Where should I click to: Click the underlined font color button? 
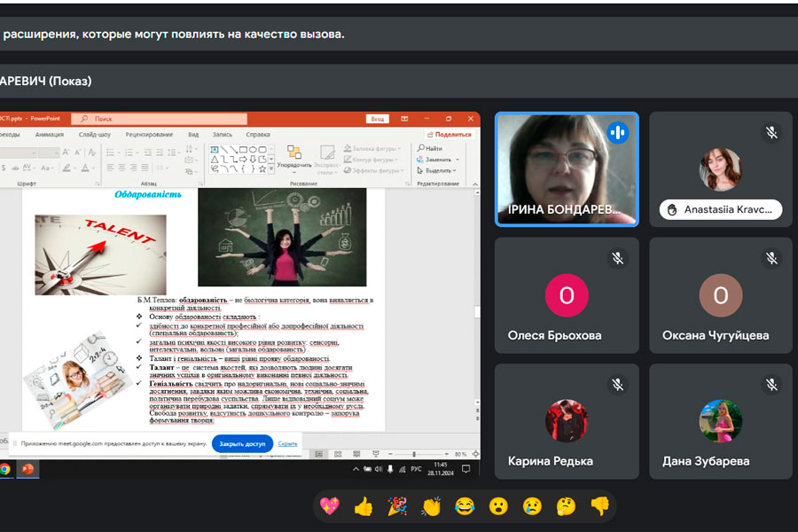click(85, 168)
